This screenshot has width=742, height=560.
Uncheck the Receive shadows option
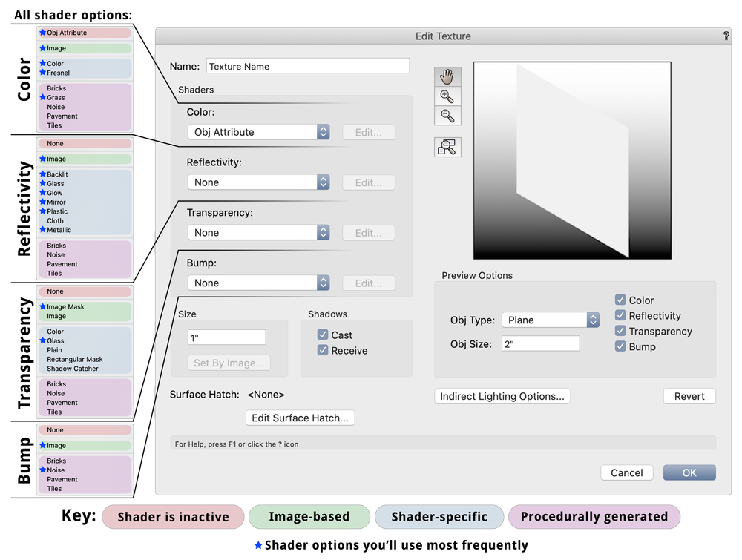pyautogui.click(x=323, y=349)
